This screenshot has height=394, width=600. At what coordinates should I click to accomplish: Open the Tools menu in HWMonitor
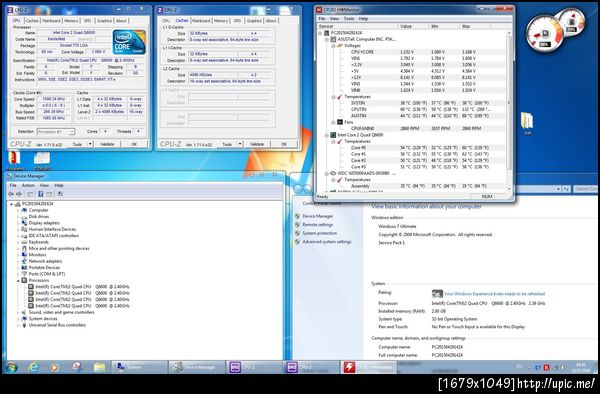point(349,18)
